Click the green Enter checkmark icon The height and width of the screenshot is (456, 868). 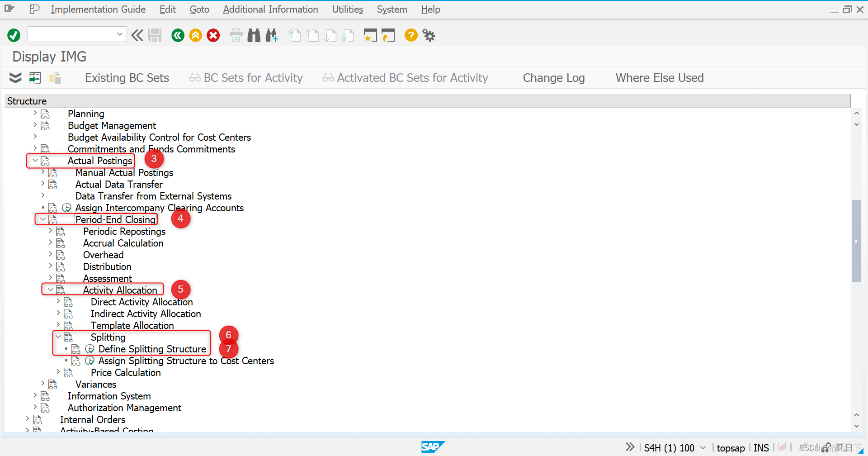[14, 35]
